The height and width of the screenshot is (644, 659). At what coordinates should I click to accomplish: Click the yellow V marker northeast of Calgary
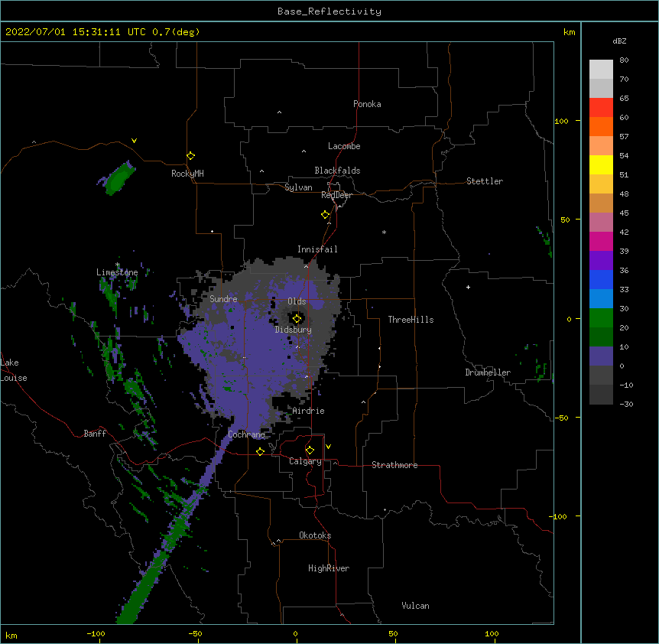pos(328,447)
